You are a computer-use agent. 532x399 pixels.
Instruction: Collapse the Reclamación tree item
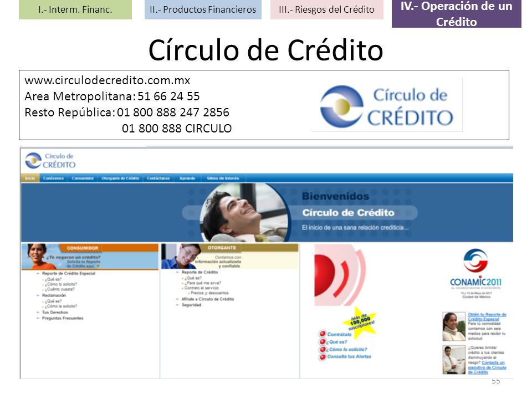[x=38, y=295]
